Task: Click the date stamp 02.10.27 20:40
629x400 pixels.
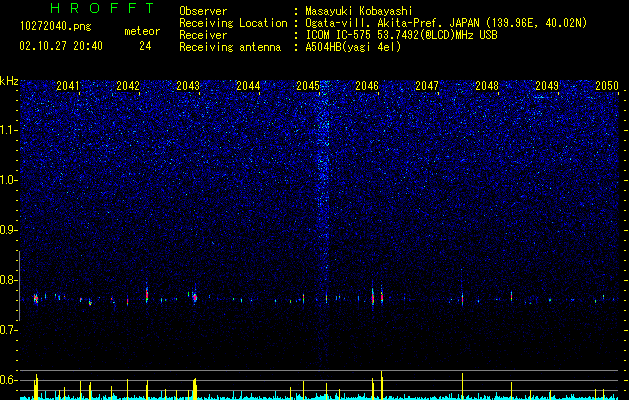Action: pyautogui.click(x=61, y=46)
